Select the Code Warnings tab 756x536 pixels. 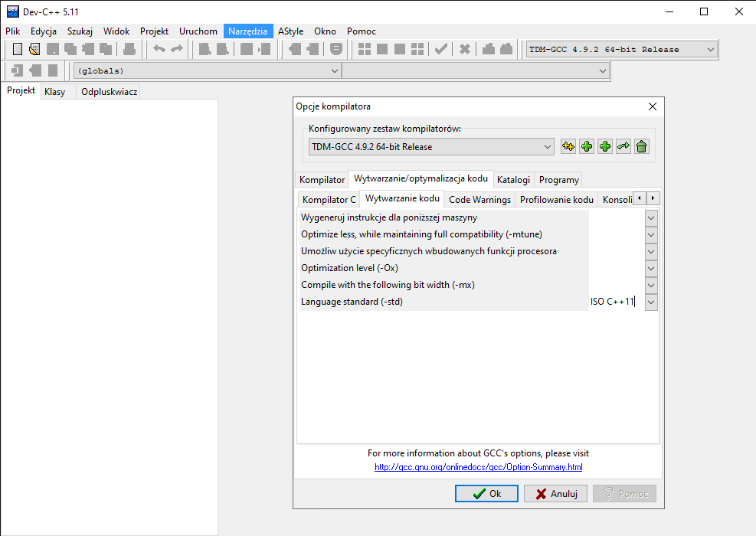point(479,200)
